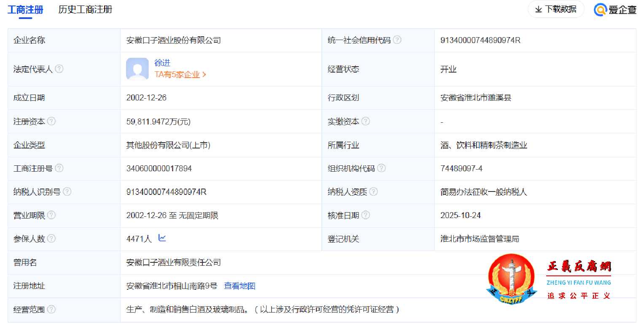Click the help icon beside 工商注册号
This screenshot has width=644, height=329.
tap(59, 168)
